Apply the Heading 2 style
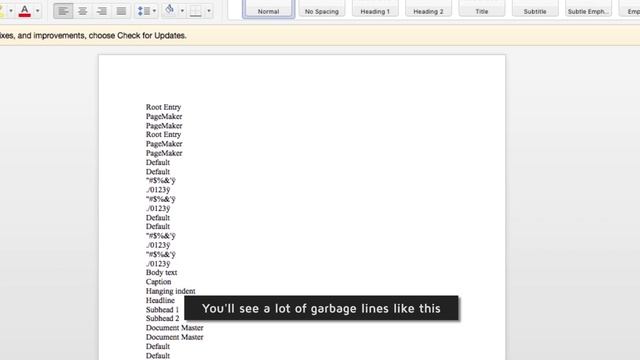 pyautogui.click(x=428, y=9)
